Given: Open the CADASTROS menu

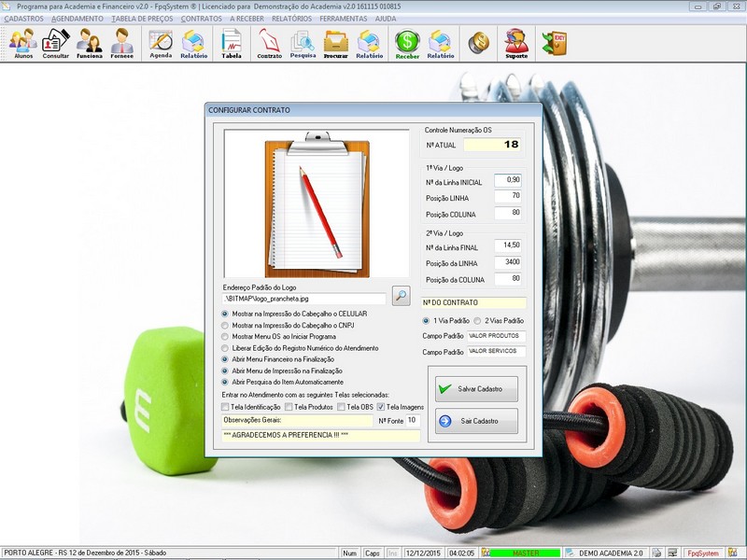Looking at the screenshot, I should click(x=24, y=19).
